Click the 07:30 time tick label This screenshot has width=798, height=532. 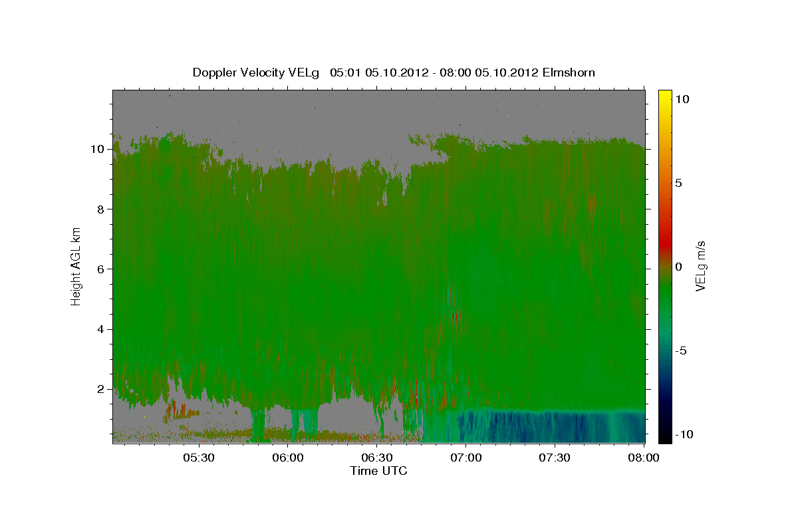(x=555, y=458)
